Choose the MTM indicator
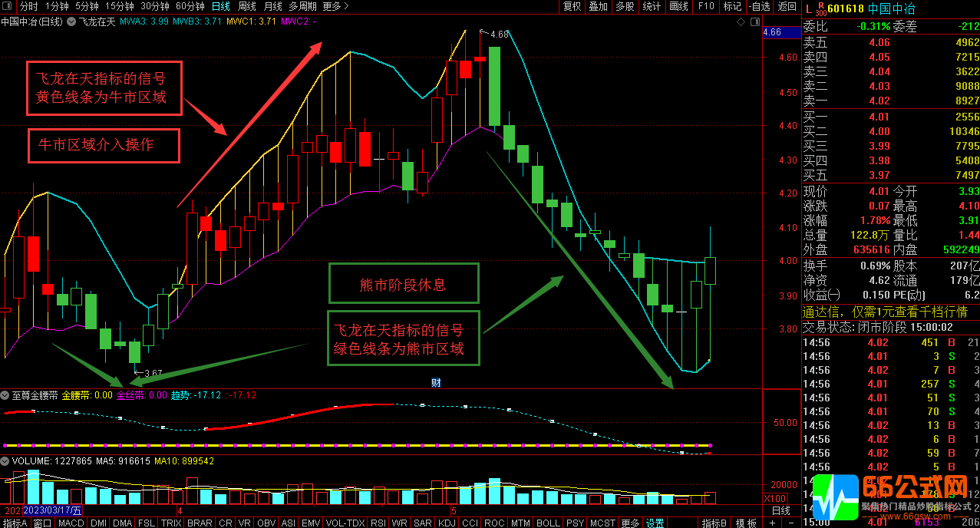Screen dimensions: 980x528 [520, 523]
